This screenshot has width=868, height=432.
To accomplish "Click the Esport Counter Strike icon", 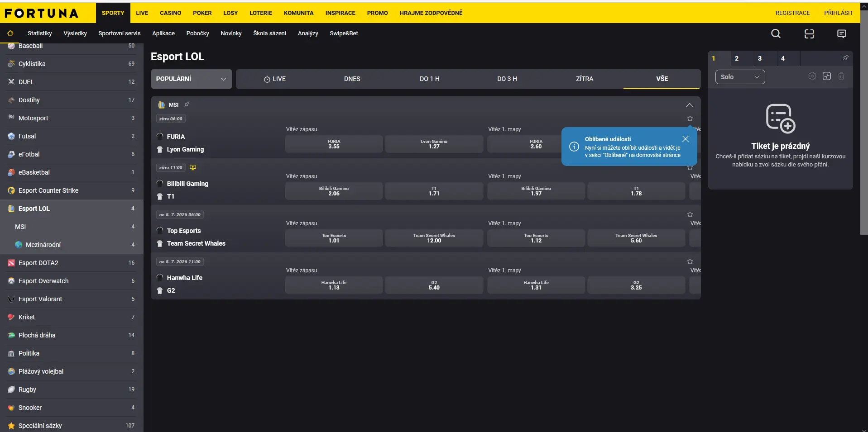I will tap(11, 190).
